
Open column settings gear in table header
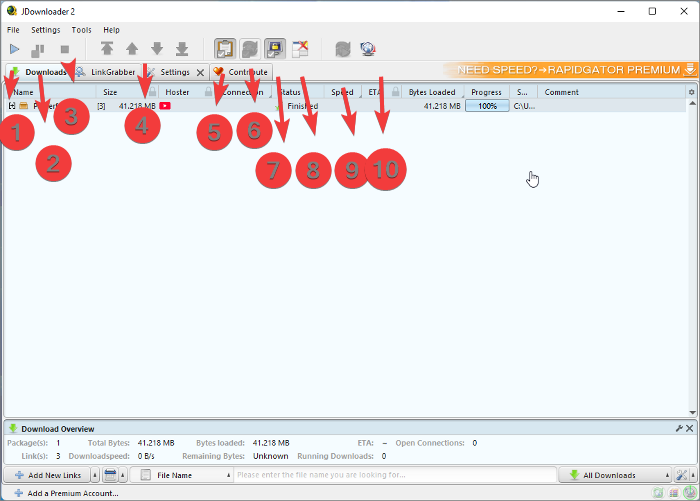[692, 92]
